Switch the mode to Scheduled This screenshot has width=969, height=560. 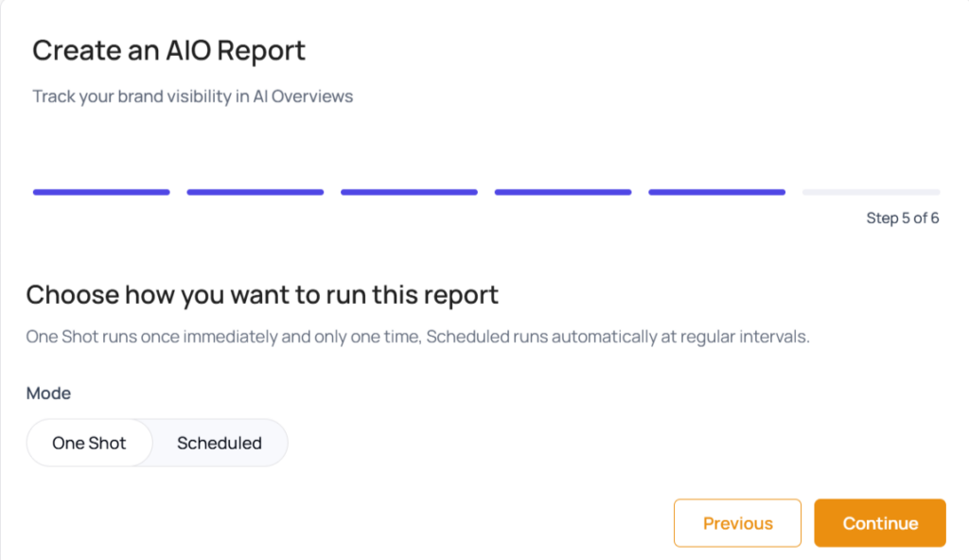(220, 443)
